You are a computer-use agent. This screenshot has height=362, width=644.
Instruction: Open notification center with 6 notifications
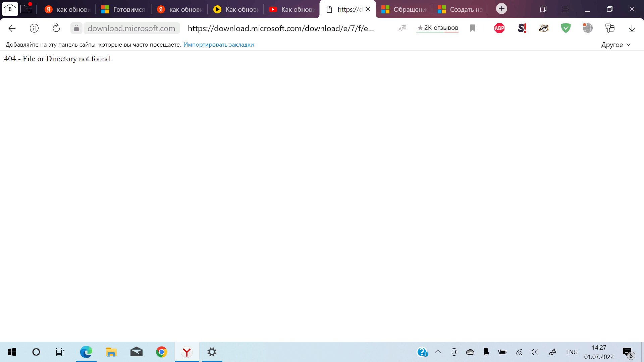628,352
